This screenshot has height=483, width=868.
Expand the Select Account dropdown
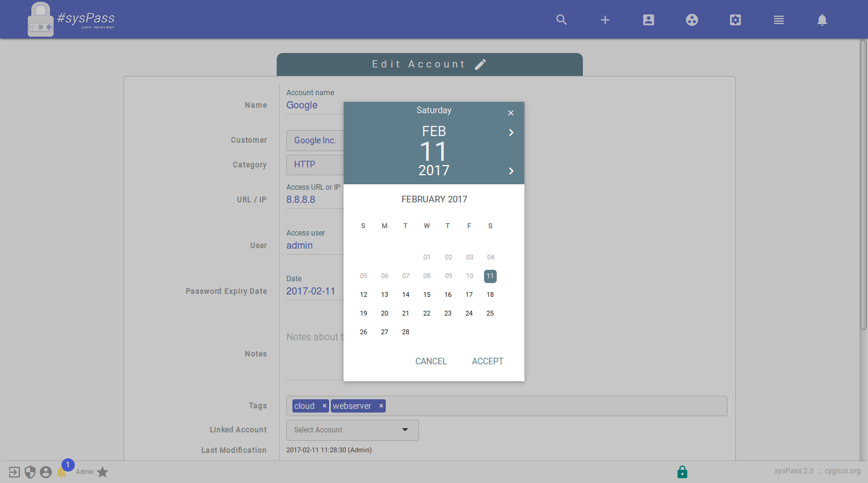(x=353, y=430)
